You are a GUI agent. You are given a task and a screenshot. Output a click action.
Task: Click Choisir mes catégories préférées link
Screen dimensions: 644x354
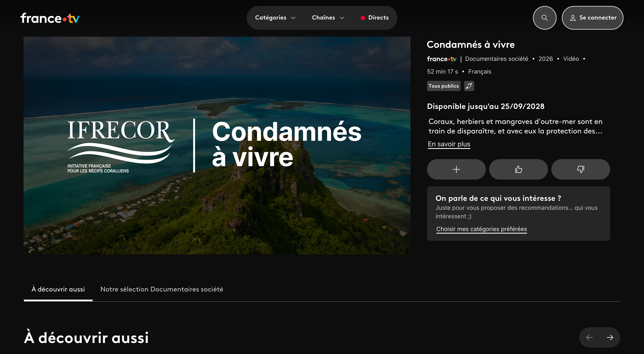tap(481, 229)
